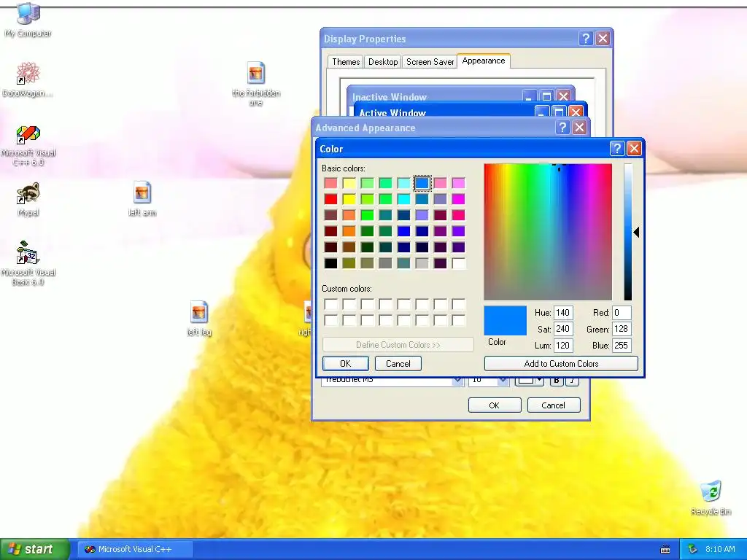
Task: Open the Screen Saver tab
Action: pyautogui.click(x=430, y=62)
